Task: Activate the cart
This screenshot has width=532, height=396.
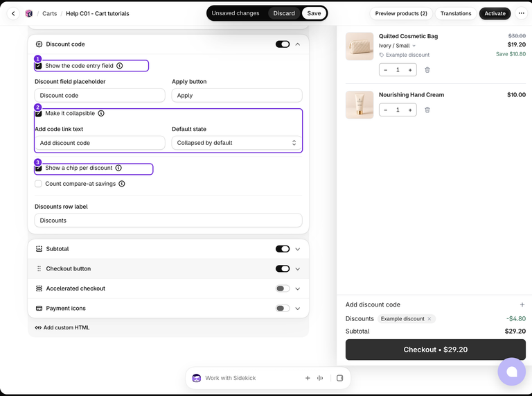Action: [x=495, y=14]
